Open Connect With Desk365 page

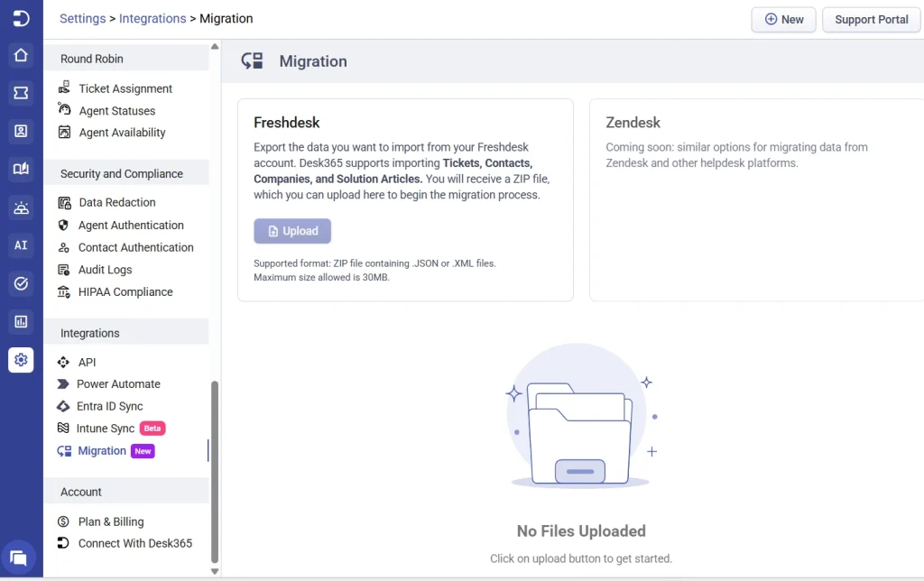tap(135, 543)
